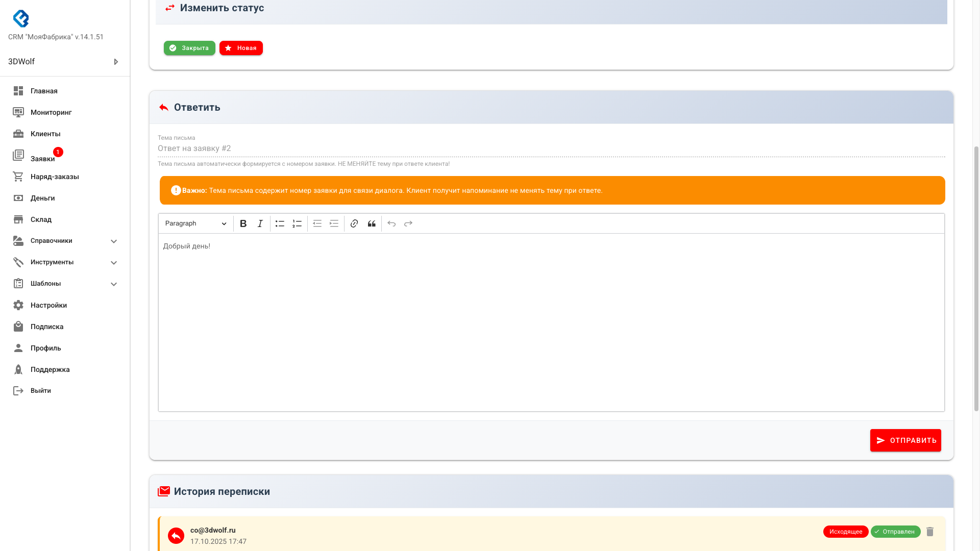Delete the outgoing message with trash icon
980x551 pixels.
(x=930, y=532)
